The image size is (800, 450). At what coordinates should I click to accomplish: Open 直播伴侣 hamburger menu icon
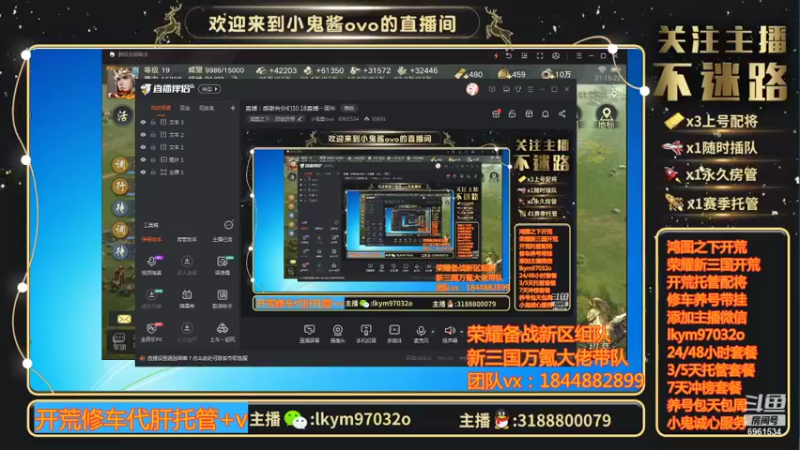[x=531, y=89]
